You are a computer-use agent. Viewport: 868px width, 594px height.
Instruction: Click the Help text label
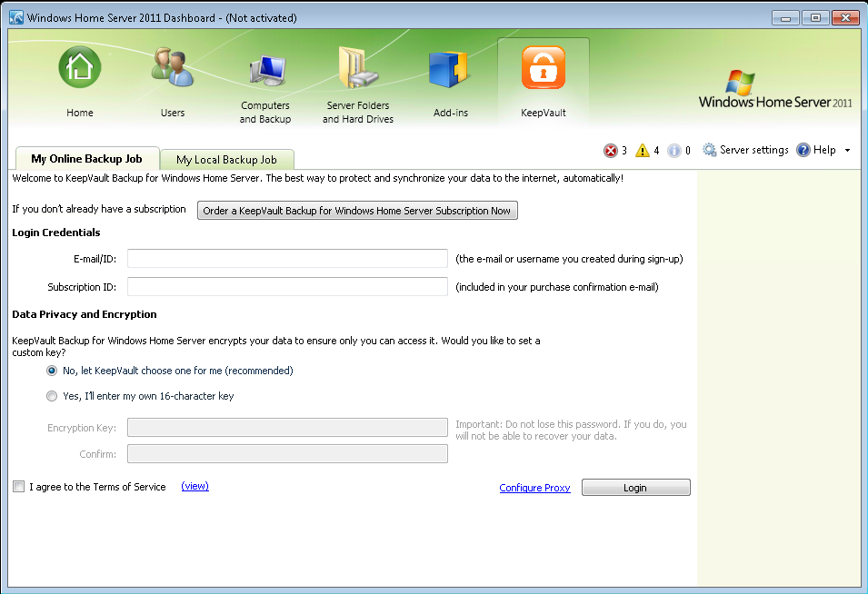[x=824, y=150]
